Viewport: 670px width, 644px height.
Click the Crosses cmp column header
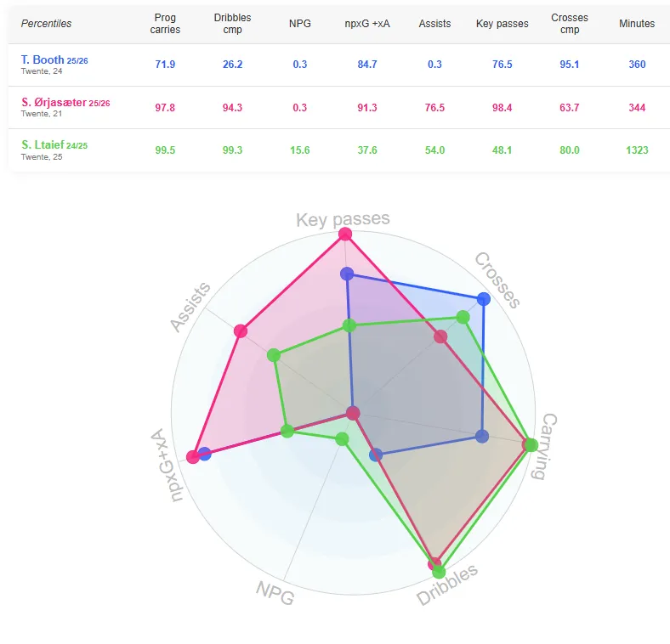click(x=569, y=24)
